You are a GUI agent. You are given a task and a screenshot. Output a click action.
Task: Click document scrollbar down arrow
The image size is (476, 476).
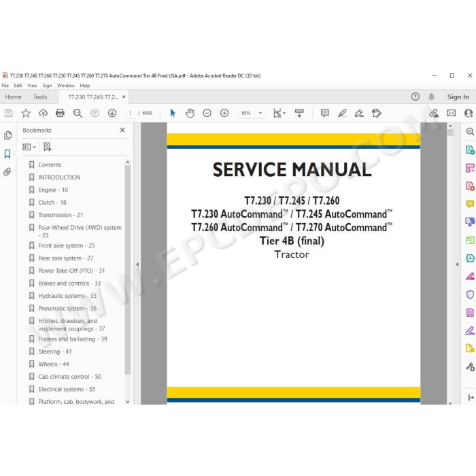(450, 403)
